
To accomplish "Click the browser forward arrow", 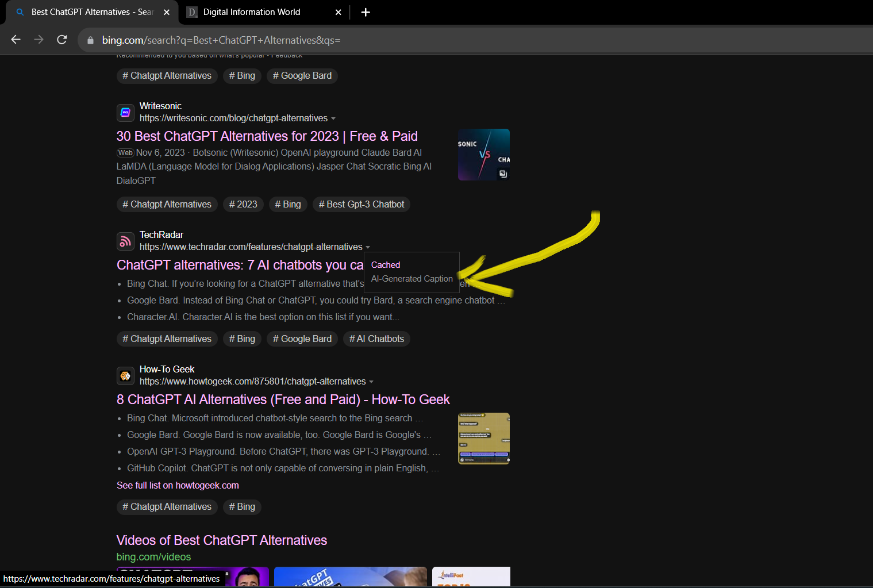I will [x=39, y=40].
